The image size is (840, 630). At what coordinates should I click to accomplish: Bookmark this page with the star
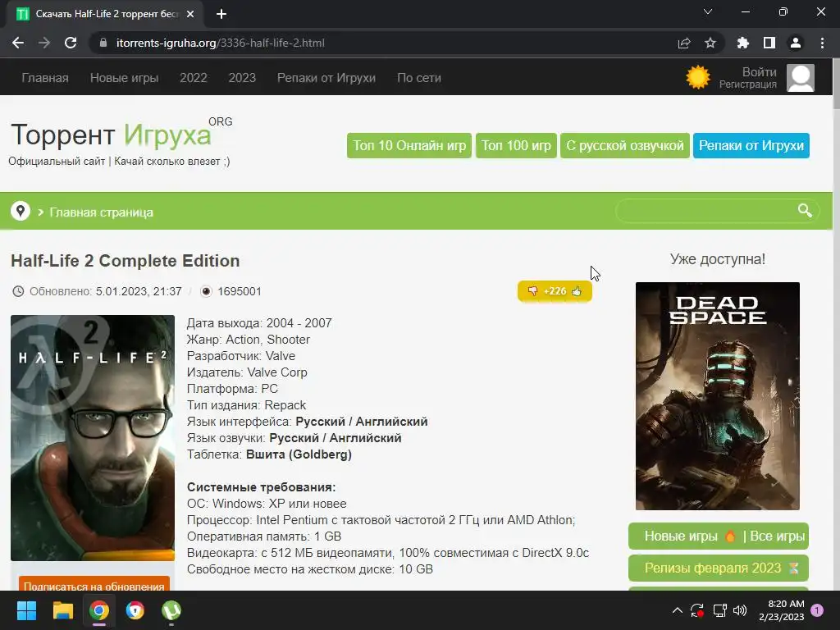click(x=710, y=43)
